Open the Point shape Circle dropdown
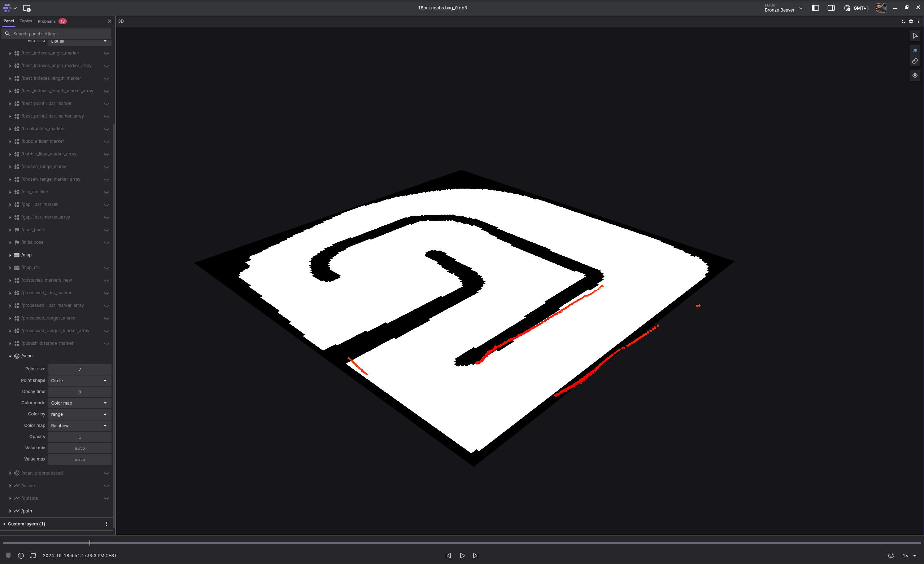924x564 pixels. coord(79,380)
